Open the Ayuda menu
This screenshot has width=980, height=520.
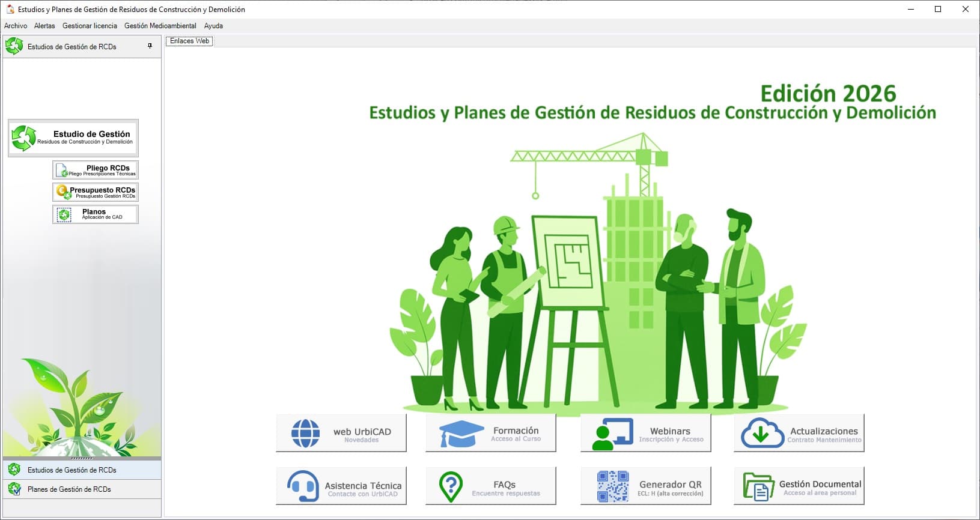[213, 26]
